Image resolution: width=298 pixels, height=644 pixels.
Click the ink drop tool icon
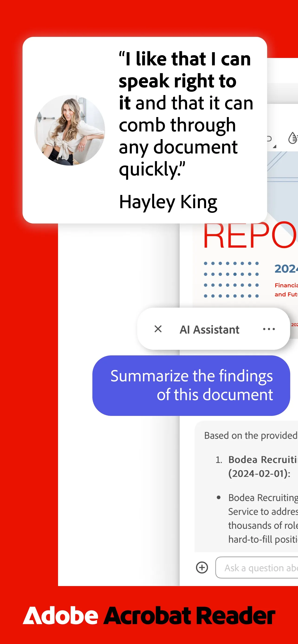coord(292,138)
